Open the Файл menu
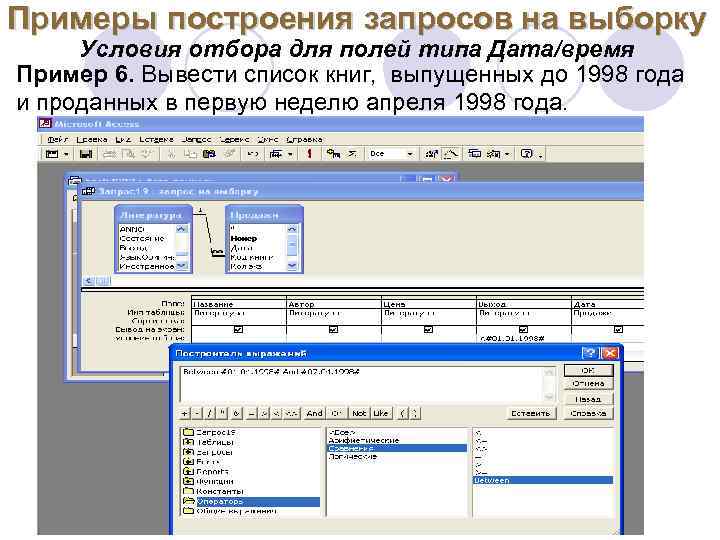This screenshot has width=720, height=540. 57,139
